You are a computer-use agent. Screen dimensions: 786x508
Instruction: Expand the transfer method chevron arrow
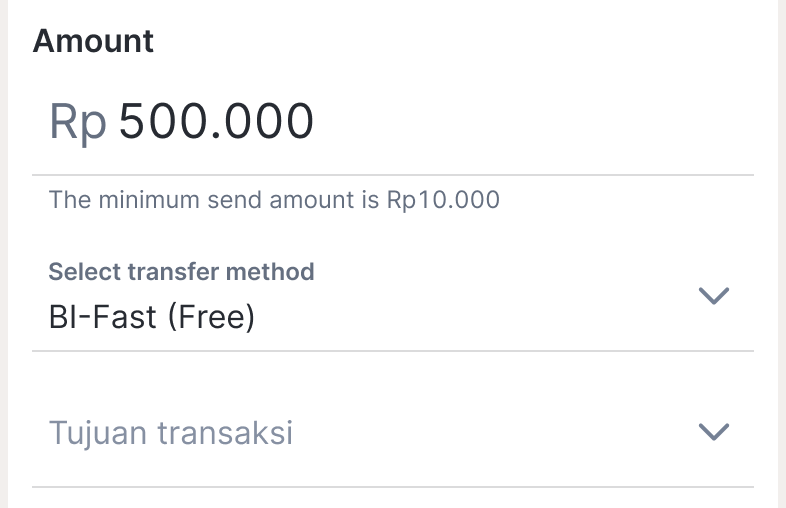click(713, 296)
